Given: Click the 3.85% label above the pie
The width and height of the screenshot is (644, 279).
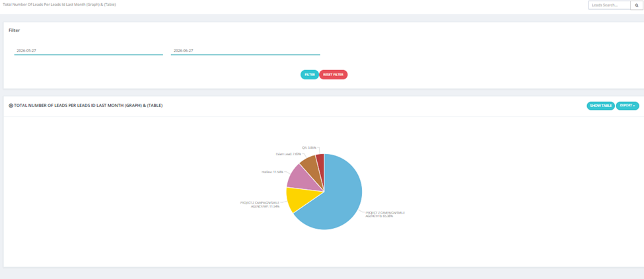Looking at the screenshot, I should tap(308, 147).
